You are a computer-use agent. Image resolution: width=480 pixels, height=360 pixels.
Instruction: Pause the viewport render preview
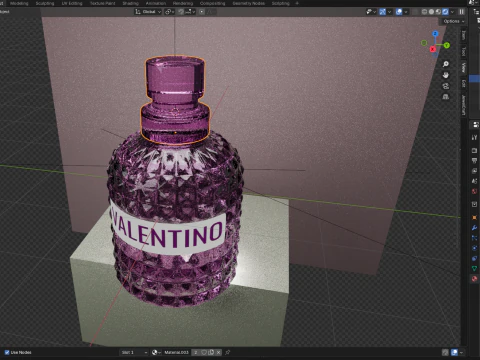click(x=462, y=12)
